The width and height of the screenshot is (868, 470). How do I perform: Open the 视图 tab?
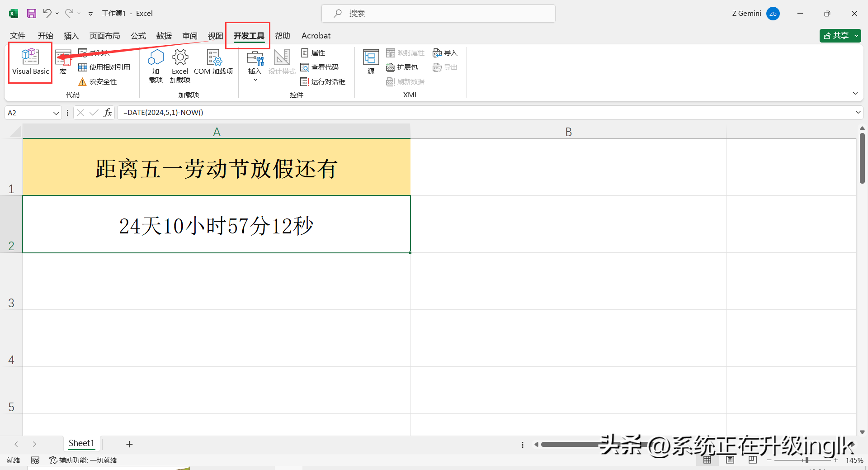click(216, 36)
